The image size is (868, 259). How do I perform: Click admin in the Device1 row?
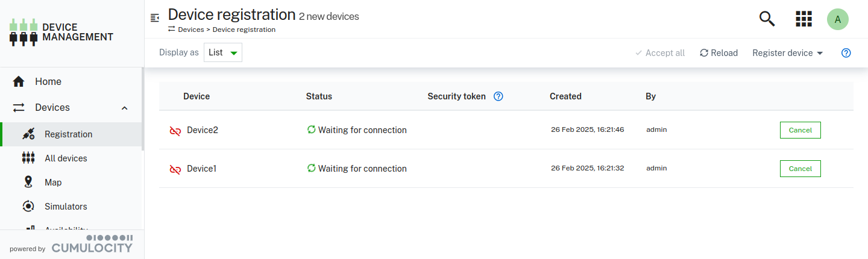(656, 168)
